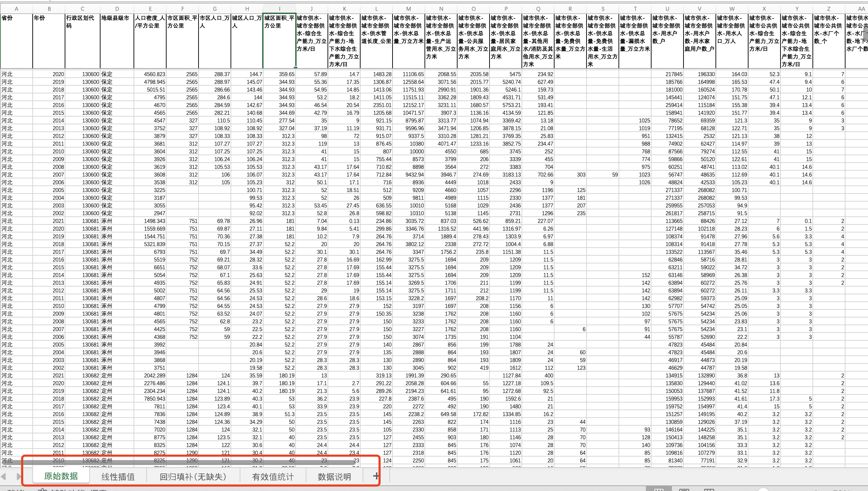The image size is (868, 491).
Task: Select column M header
Action: tap(408, 9)
